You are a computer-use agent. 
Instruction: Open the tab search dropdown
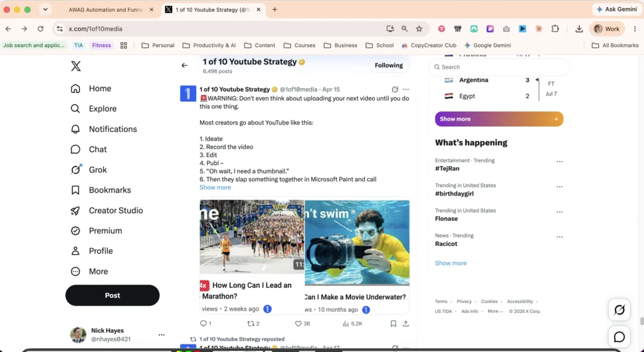pyautogui.click(x=45, y=9)
